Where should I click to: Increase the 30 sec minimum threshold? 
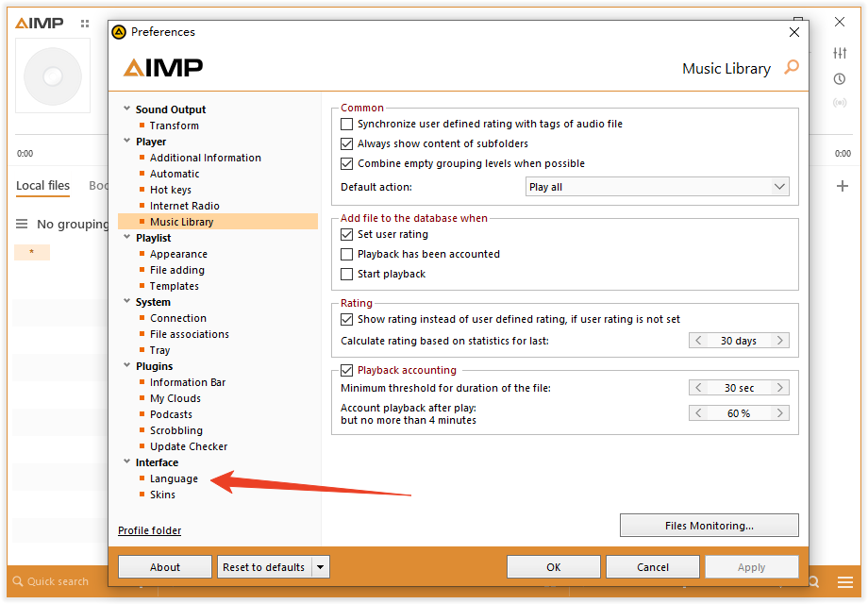tap(780, 388)
